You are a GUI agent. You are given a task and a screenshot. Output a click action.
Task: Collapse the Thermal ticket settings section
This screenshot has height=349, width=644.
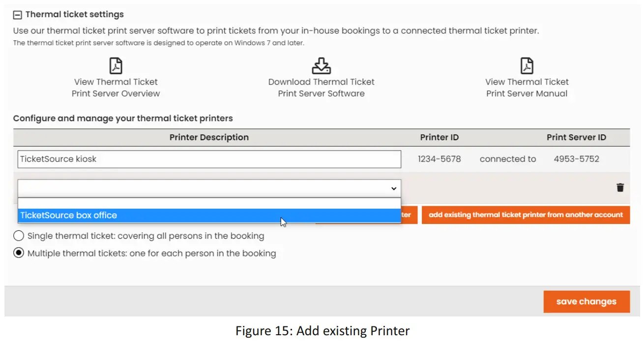(x=18, y=15)
